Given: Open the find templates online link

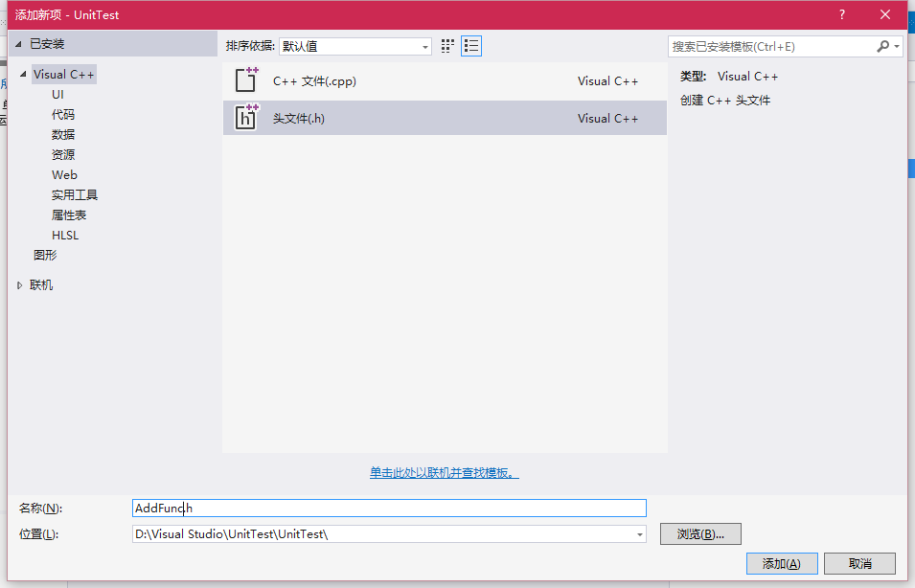Looking at the screenshot, I should point(445,473).
